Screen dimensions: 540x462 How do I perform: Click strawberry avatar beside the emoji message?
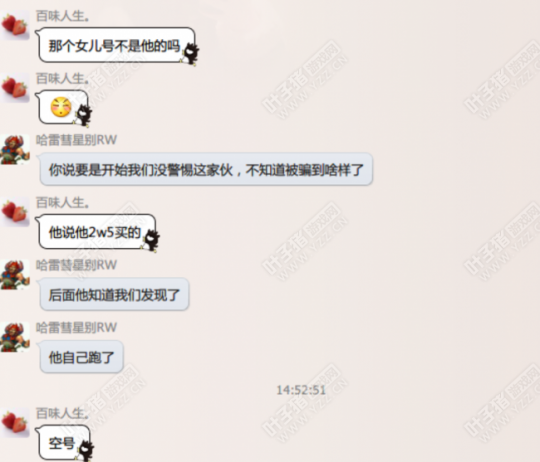[x=15, y=87]
